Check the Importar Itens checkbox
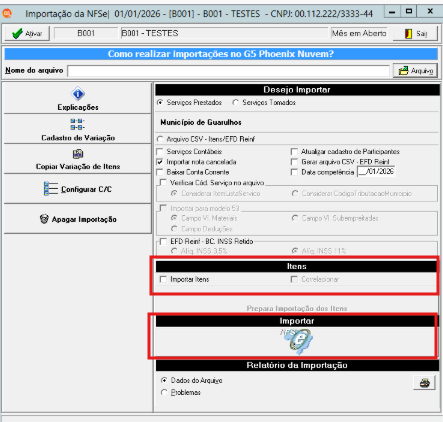Screen dimensions: 443x422 163,279
